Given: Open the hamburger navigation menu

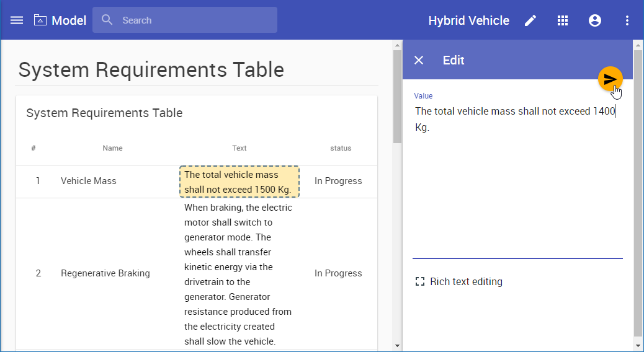Looking at the screenshot, I should (x=17, y=20).
